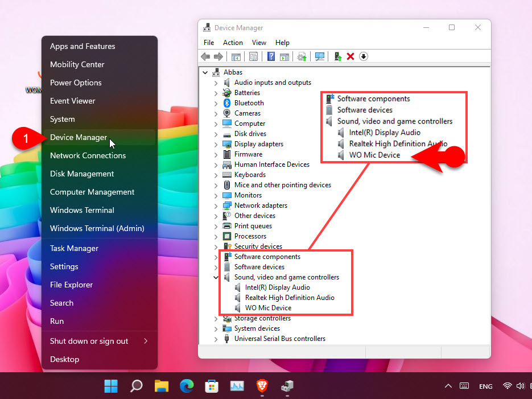Open the Microsoft Store taskbar icon
532x399 pixels.
[x=212, y=386]
